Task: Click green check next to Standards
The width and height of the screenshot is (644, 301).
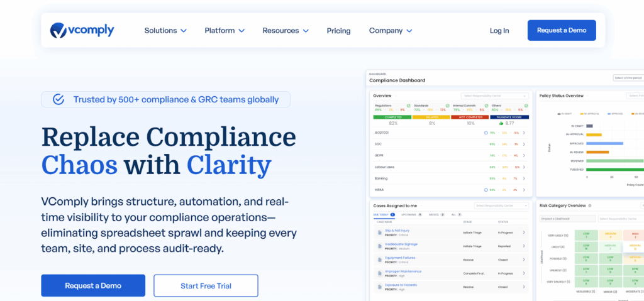Action: click(447, 106)
